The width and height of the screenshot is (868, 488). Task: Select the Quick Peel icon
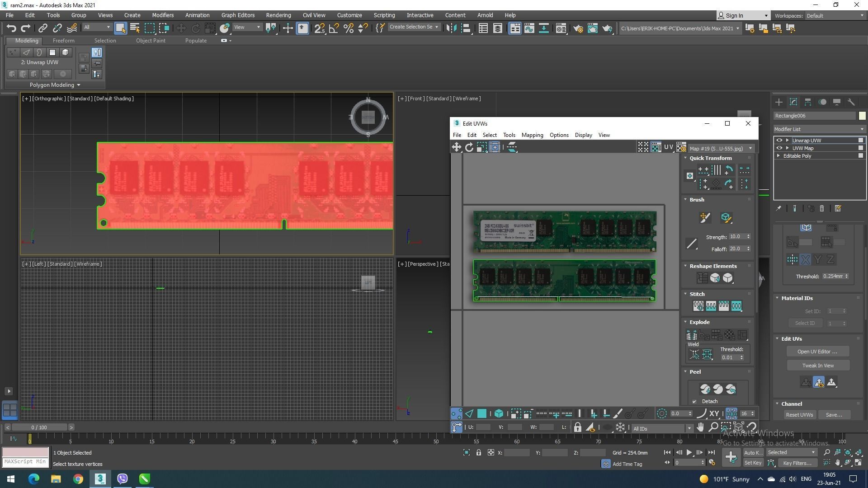pyautogui.click(x=705, y=389)
